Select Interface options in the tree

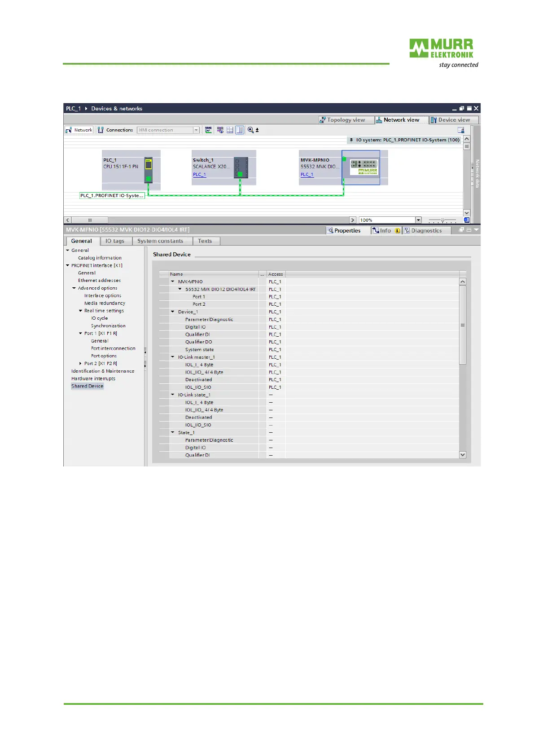103,296
